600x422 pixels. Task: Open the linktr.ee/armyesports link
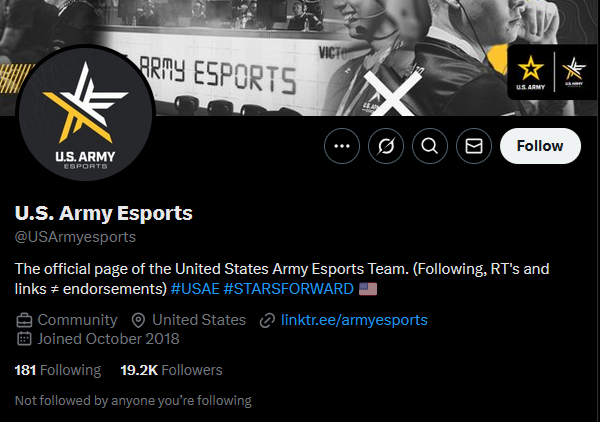(354, 320)
